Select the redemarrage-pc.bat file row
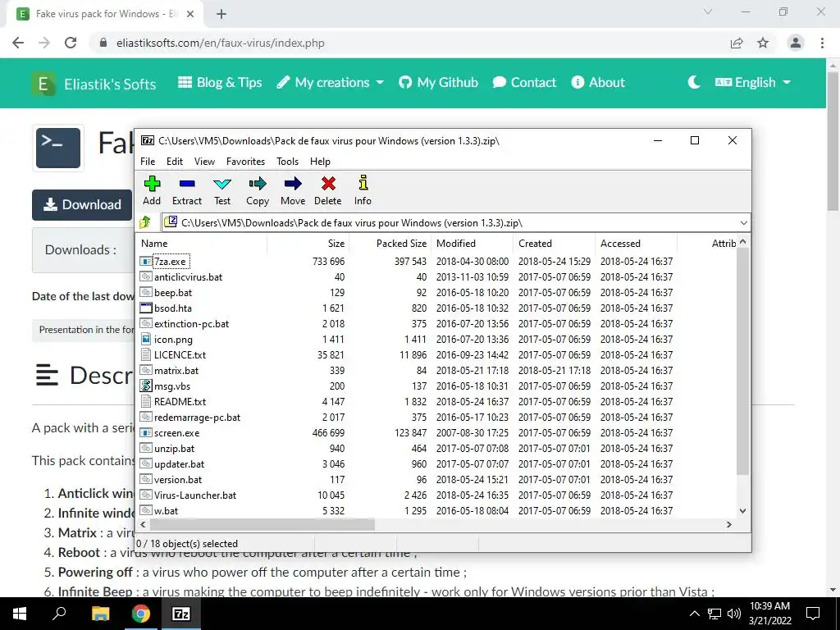Image resolution: width=840 pixels, height=630 pixels. point(436,418)
